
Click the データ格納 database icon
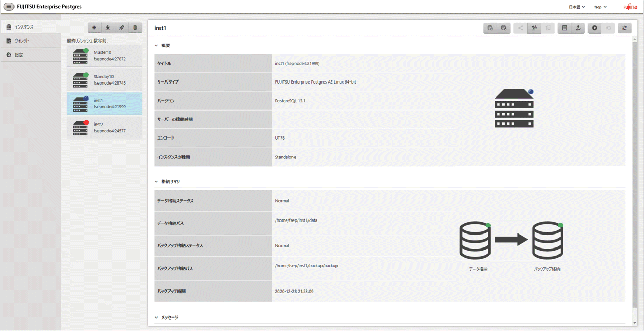pyautogui.click(x=475, y=240)
